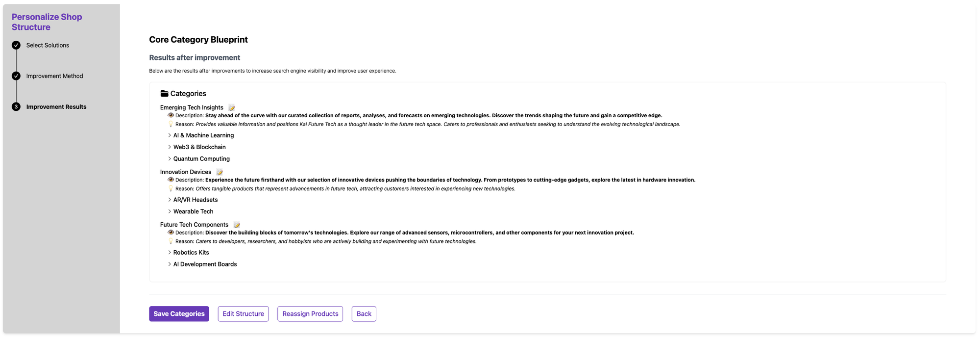Expand the Web3 & Blockchain subcategory
The image size is (980, 337).
tap(170, 147)
